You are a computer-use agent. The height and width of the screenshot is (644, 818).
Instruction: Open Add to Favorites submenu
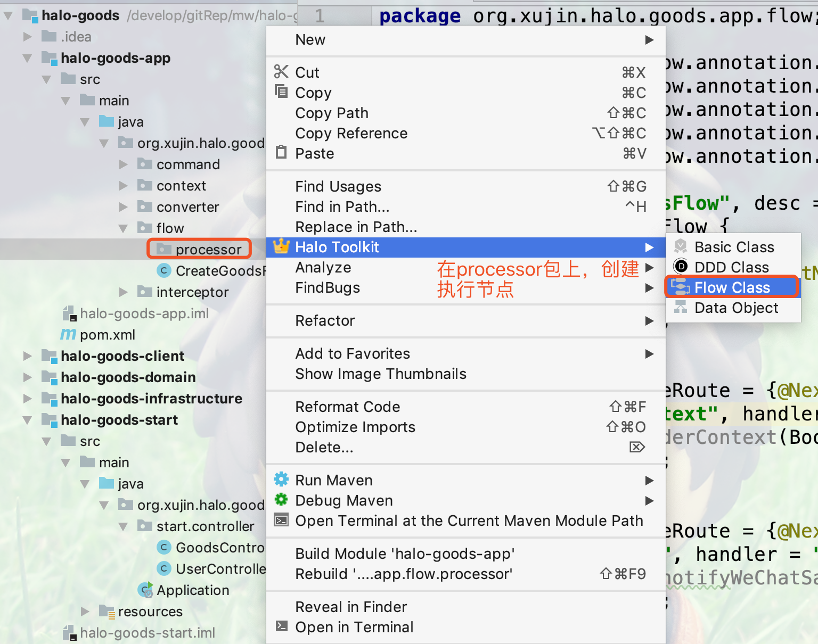point(466,353)
